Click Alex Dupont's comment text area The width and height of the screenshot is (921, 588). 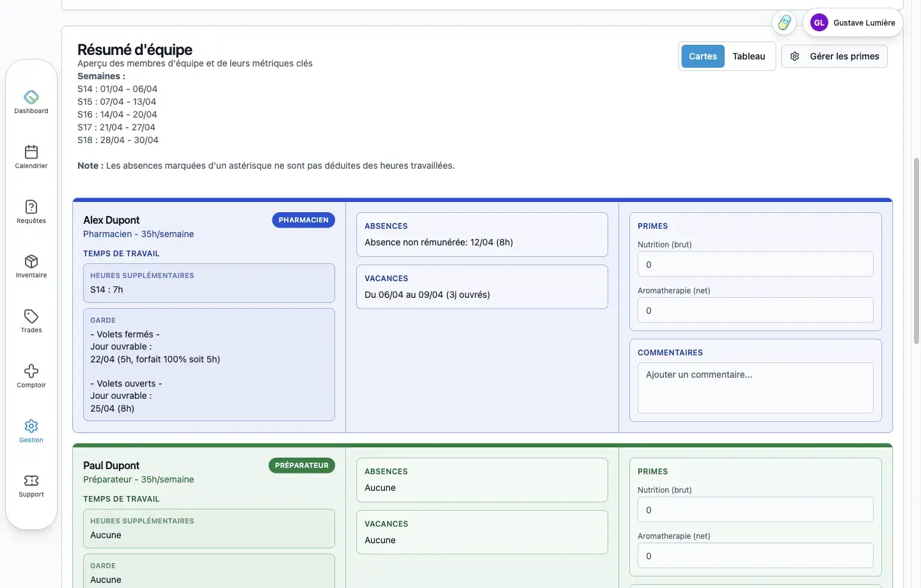tap(755, 388)
